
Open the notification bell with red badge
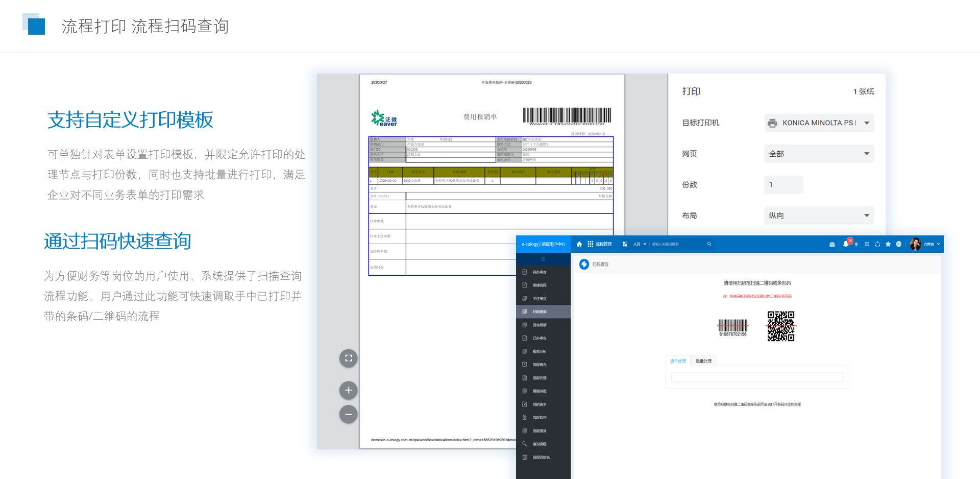846,244
